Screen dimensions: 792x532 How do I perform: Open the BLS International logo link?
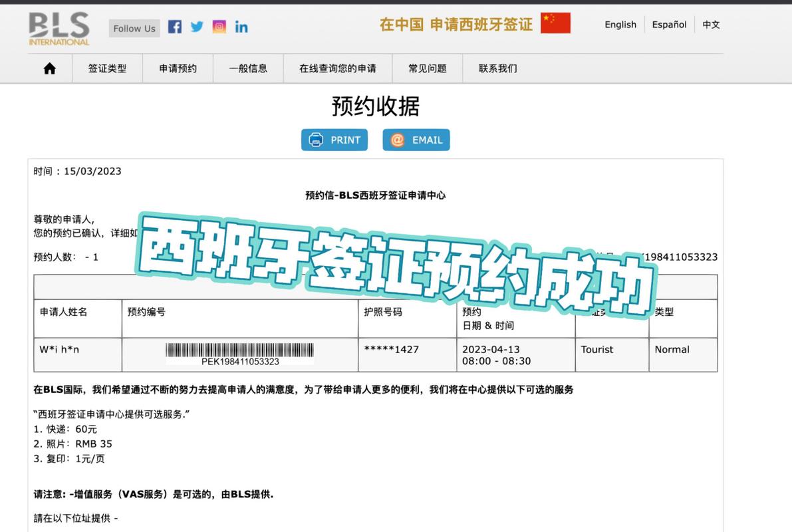point(59,29)
